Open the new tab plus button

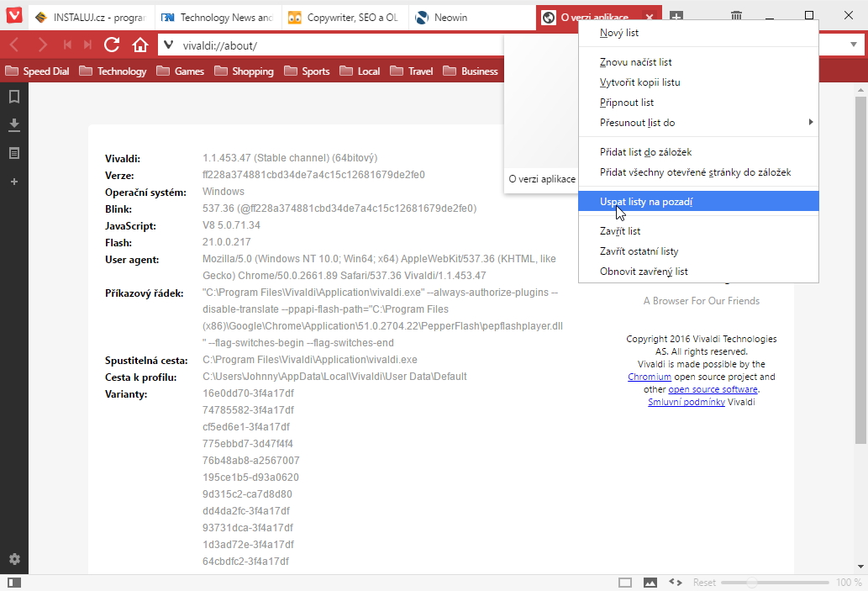coord(676,17)
